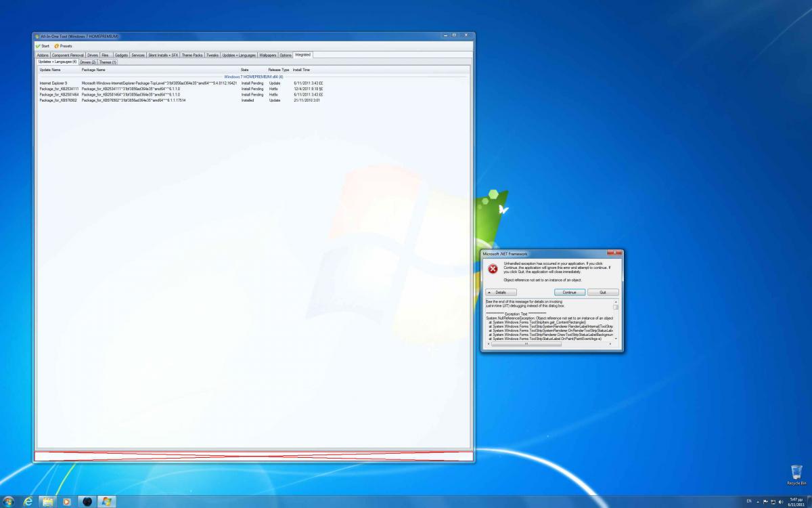Open the Themes (1) sub-tab
812x508 pixels.
point(108,62)
